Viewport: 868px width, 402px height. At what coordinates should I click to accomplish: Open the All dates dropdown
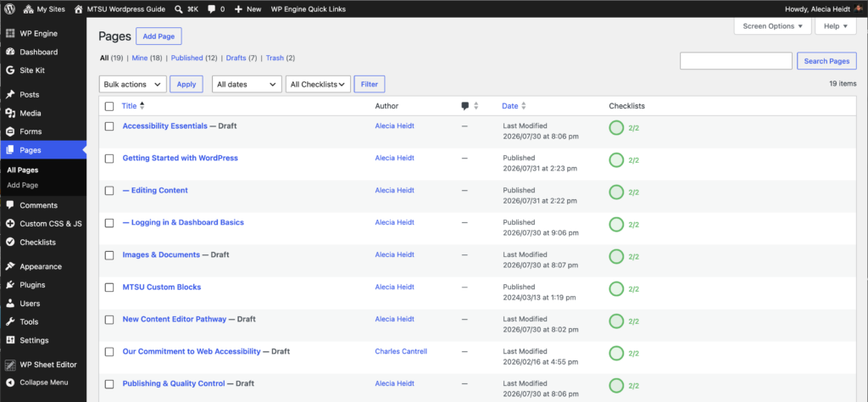point(247,84)
